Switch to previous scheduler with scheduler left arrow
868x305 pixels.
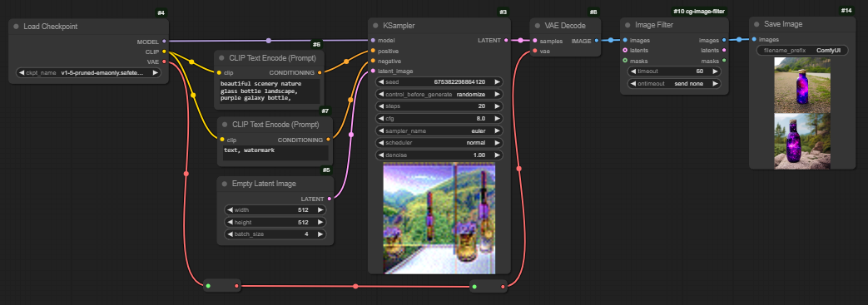tap(380, 143)
